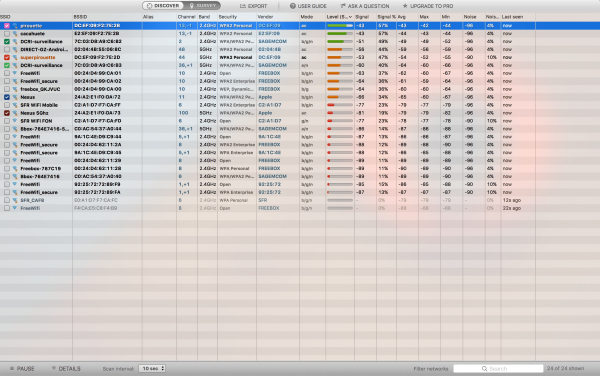Select the 'WEP, Dynamic...' security cell
This screenshot has height=376, width=600.
(236, 89)
